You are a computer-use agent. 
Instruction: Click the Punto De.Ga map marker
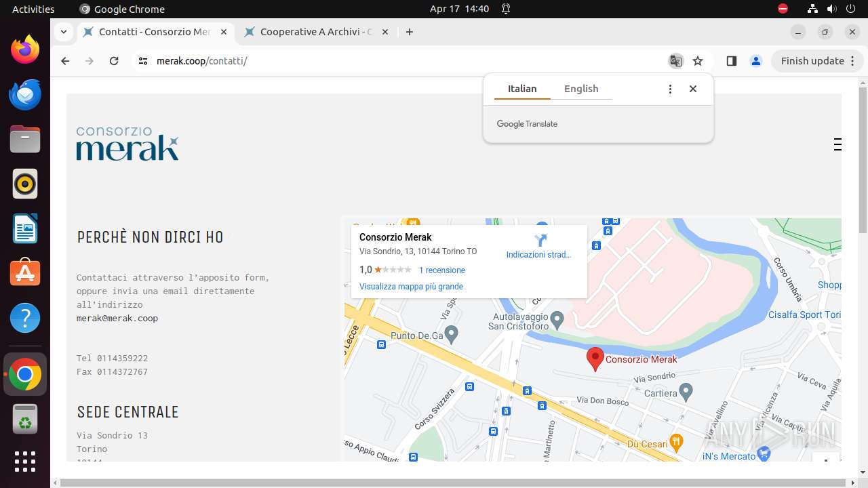[452, 333]
